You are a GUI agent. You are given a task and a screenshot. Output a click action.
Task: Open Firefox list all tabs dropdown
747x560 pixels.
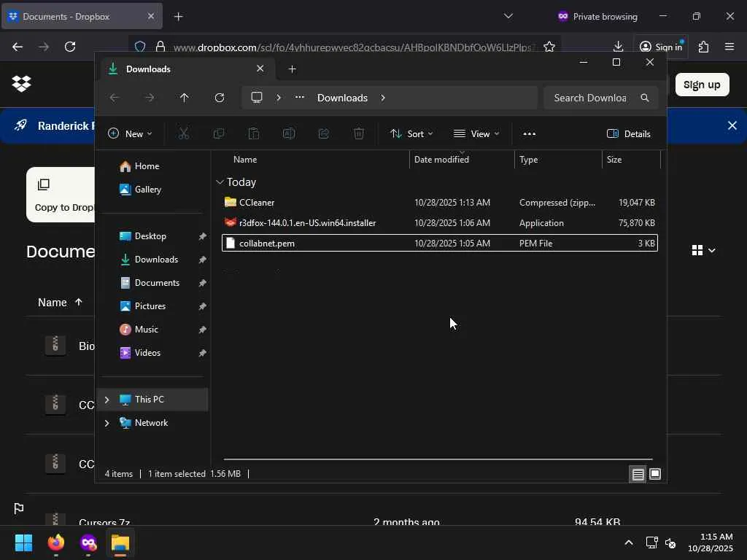(508, 16)
